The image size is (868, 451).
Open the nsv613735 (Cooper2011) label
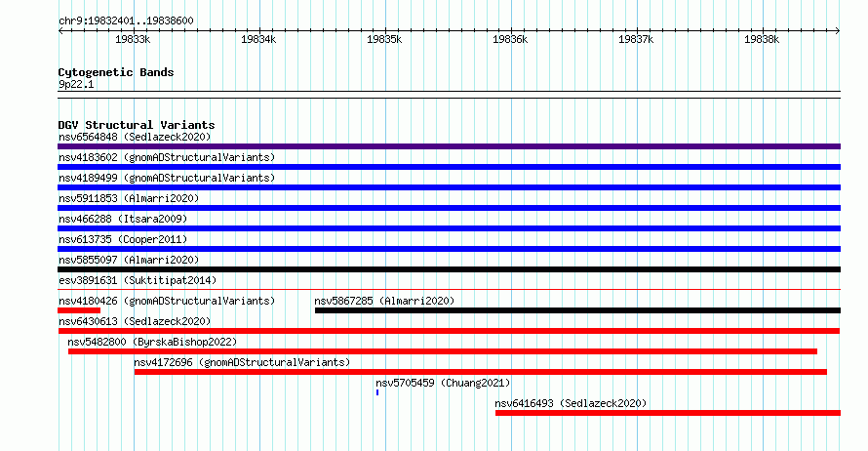[x=123, y=239]
